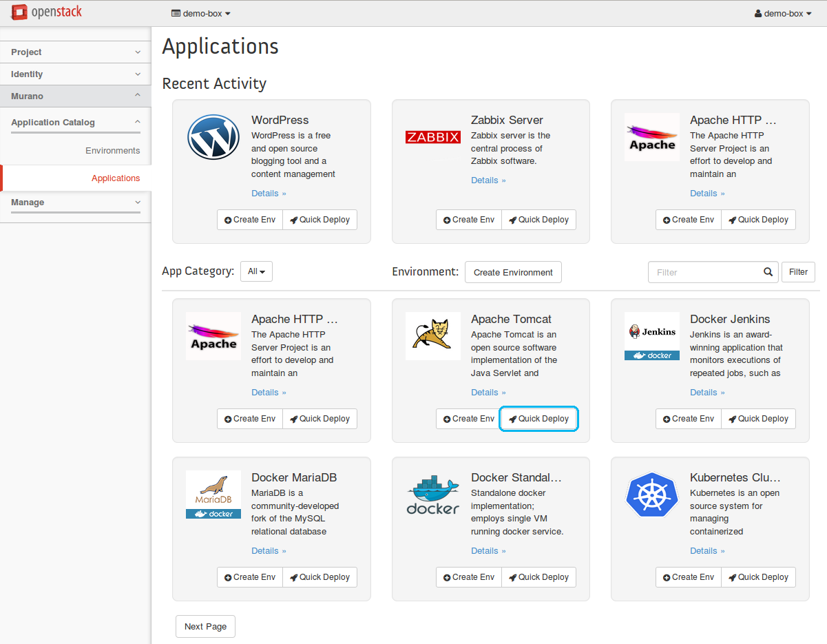Click the Zabbix Server logo

(432, 137)
